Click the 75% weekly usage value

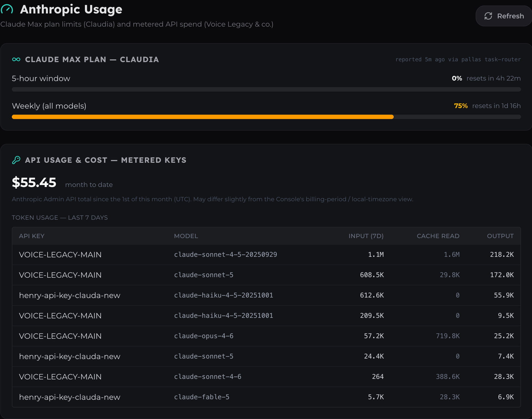click(461, 106)
